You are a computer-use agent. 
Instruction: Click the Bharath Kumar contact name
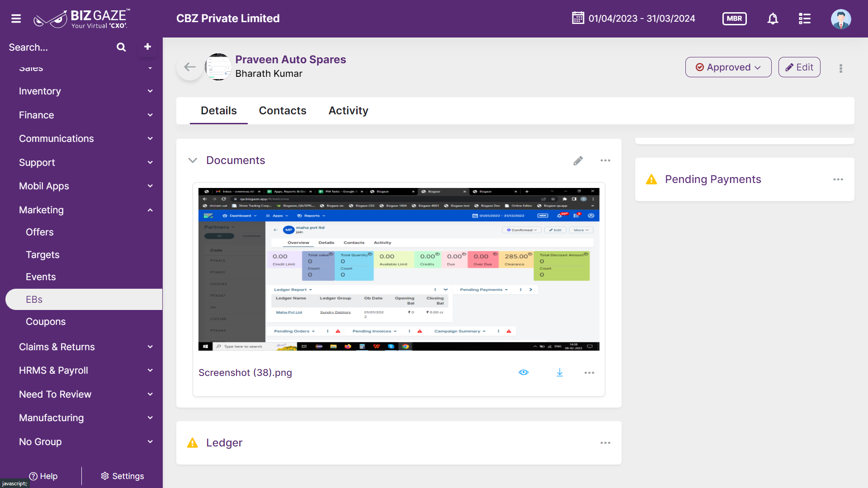click(x=269, y=74)
